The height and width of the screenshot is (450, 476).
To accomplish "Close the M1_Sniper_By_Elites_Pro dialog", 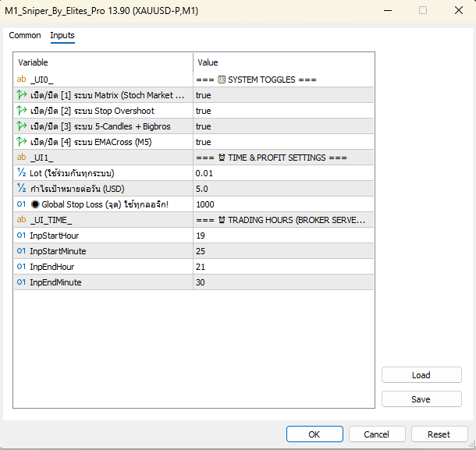I will tap(459, 11).
